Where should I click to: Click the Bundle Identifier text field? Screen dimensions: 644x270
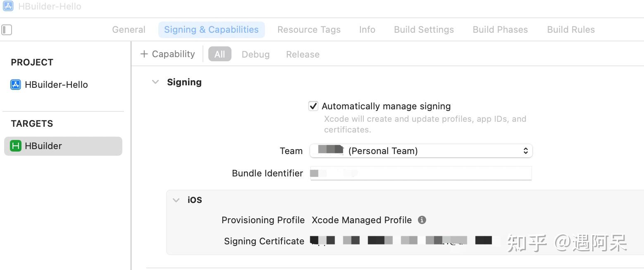421,173
